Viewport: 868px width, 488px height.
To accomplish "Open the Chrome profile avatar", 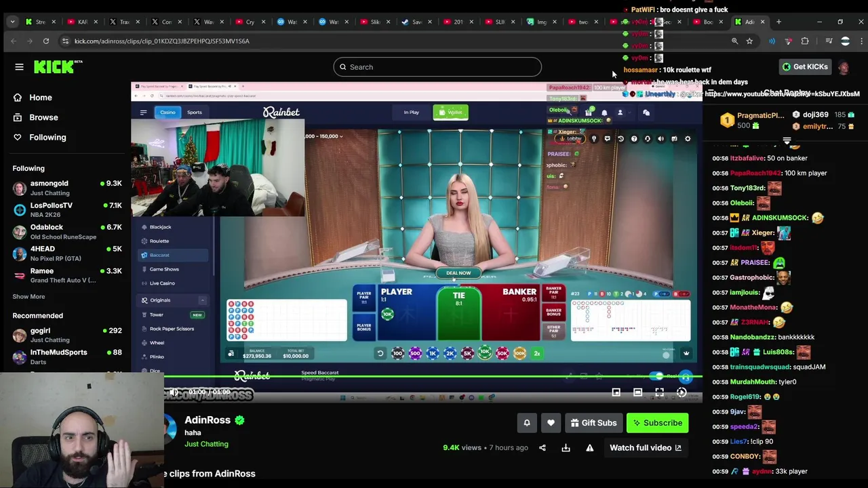I will pyautogui.click(x=845, y=41).
